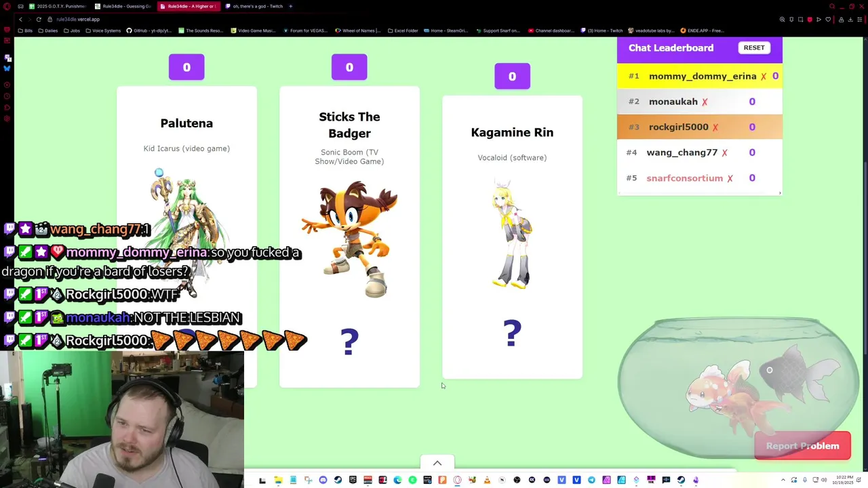Open the Forum for VEGAS bookmark

click(x=305, y=30)
